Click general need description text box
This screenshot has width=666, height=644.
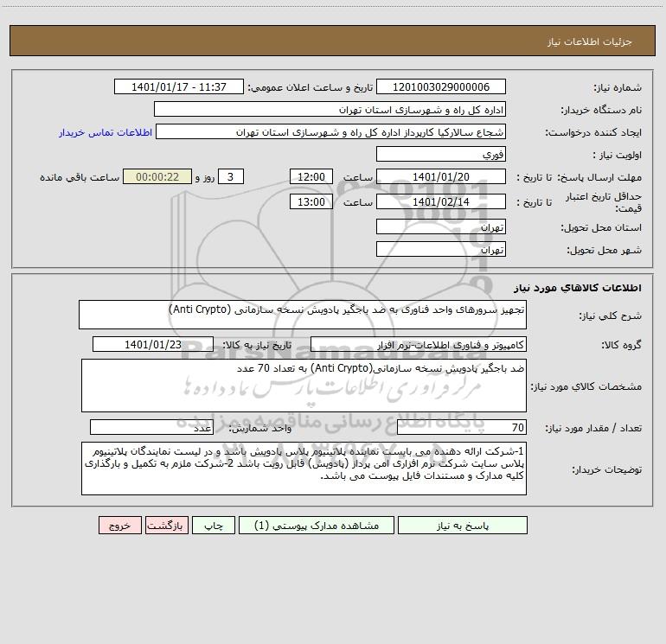tap(303, 315)
